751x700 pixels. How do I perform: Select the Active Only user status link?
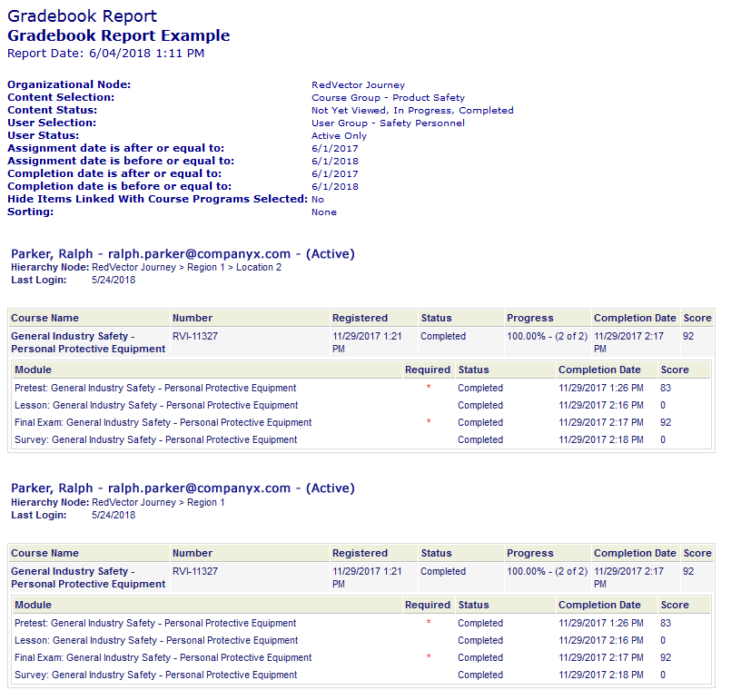(x=340, y=134)
